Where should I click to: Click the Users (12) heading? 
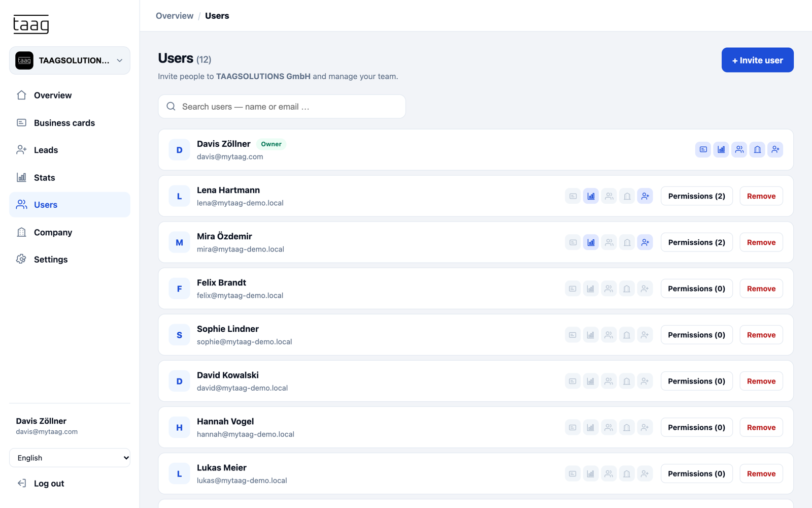click(x=185, y=58)
